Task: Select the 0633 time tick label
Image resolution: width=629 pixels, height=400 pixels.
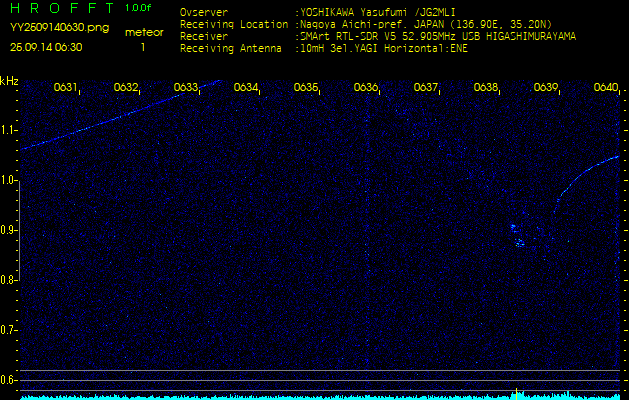Action: [x=186, y=88]
